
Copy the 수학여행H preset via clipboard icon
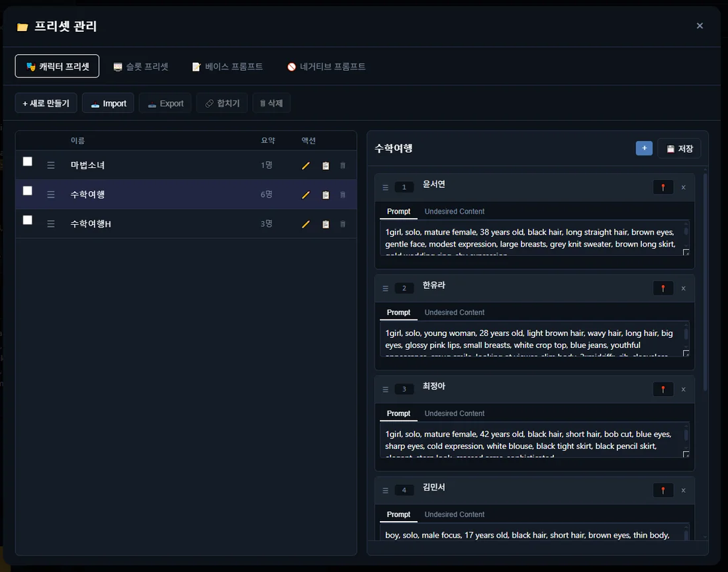coord(326,224)
